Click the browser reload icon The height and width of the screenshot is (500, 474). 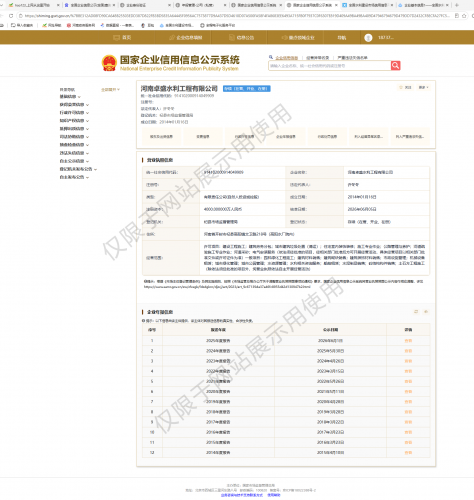[11, 16]
